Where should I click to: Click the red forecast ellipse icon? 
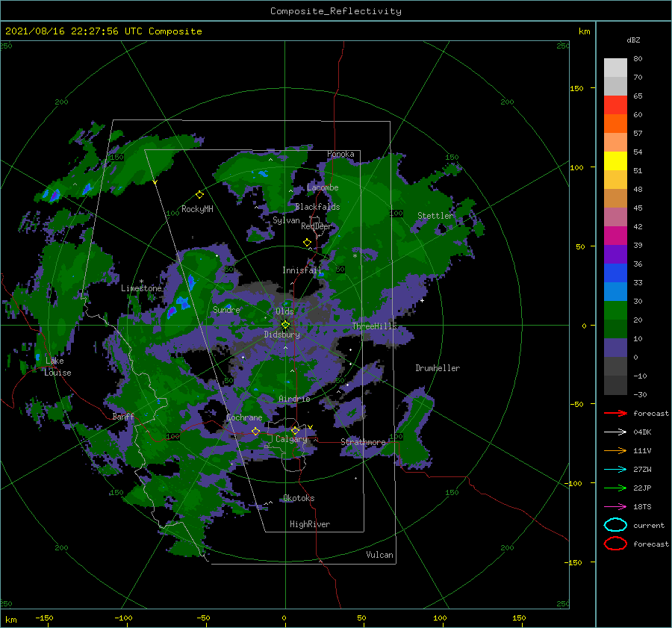point(615,544)
